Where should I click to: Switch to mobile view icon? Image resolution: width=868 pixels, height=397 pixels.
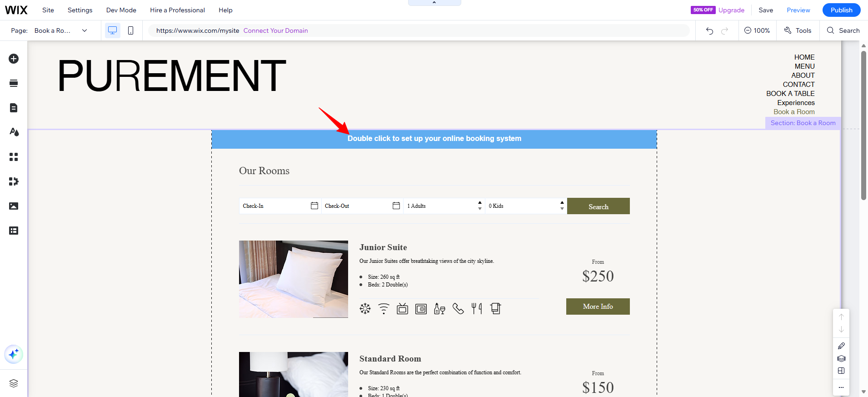pos(130,30)
